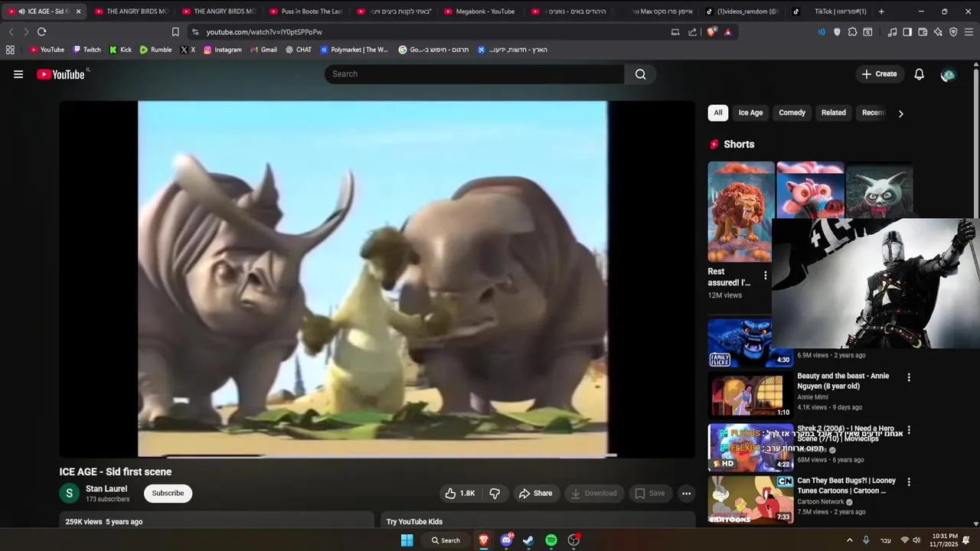This screenshot has height=551, width=980.
Task: Subscribe to Stan Laurel channel
Action: click(x=168, y=494)
